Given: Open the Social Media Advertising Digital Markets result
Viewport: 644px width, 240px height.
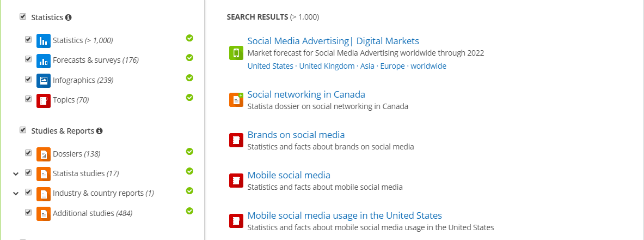Looking at the screenshot, I should pyautogui.click(x=333, y=41).
